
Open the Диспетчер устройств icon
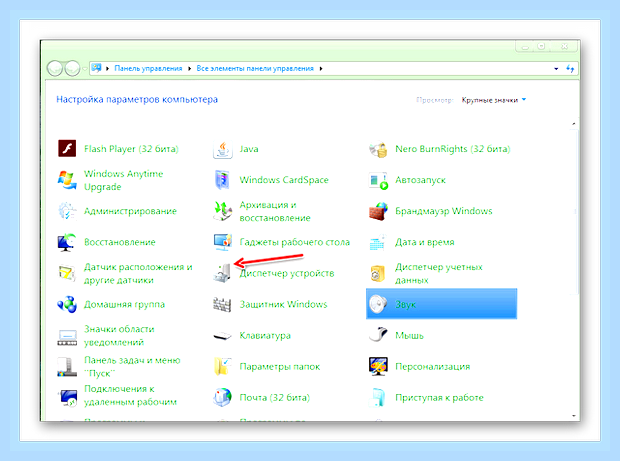pos(223,273)
